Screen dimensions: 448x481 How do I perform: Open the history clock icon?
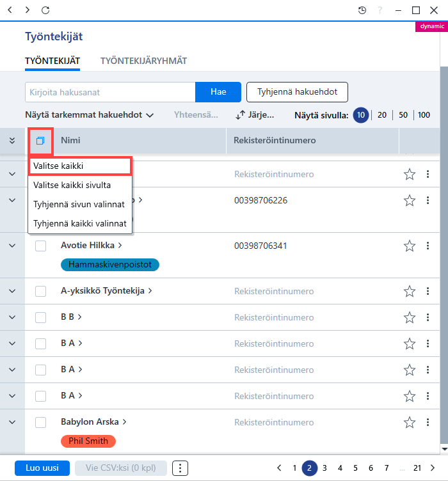pyautogui.click(x=362, y=10)
